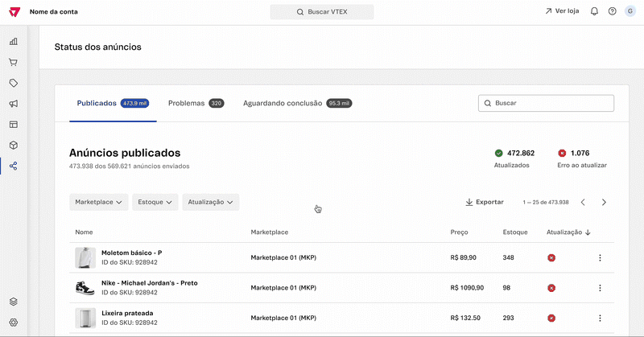644x337 pixels.
Task: Open the orders shopping cart sidebar icon
Action: (14, 63)
